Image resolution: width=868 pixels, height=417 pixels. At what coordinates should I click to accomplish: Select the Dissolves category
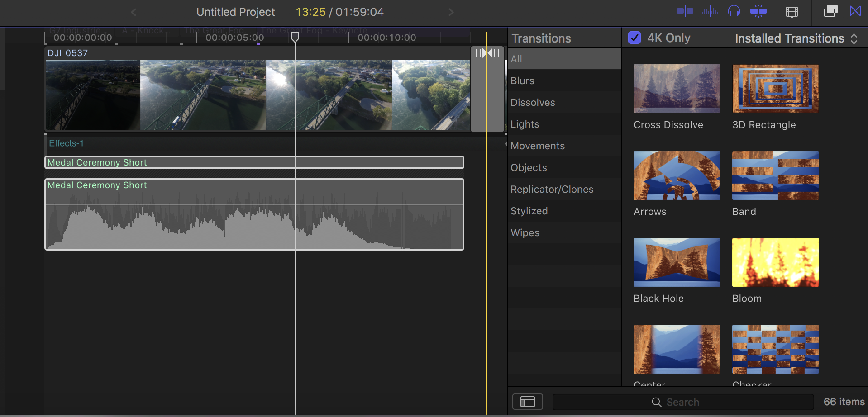pyautogui.click(x=564, y=102)
